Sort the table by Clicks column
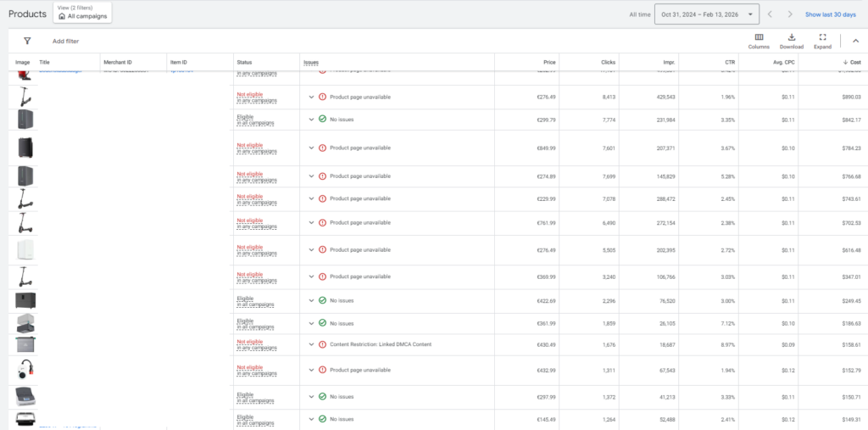This screenshot has width=868, height=430. pyautogui.click(x=607, y=63)
